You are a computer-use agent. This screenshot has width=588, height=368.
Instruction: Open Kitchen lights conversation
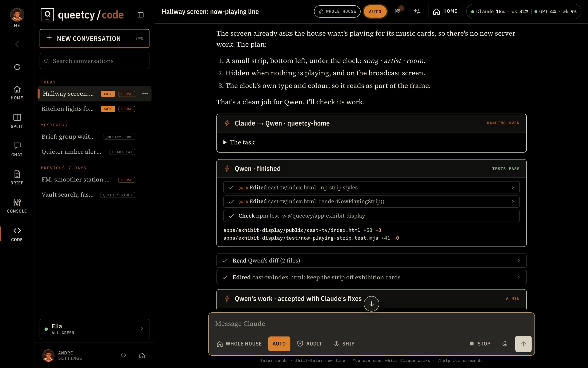click(x=94, y=109)
